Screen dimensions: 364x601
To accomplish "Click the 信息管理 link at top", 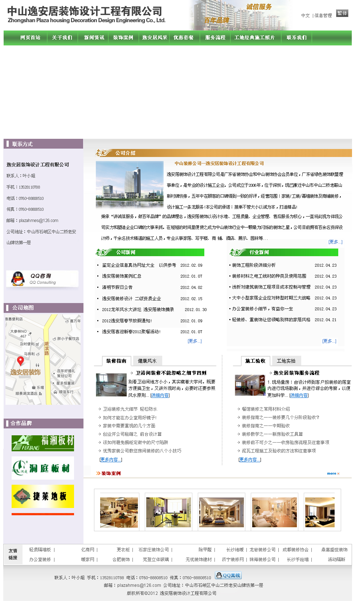I will [323, 16].
